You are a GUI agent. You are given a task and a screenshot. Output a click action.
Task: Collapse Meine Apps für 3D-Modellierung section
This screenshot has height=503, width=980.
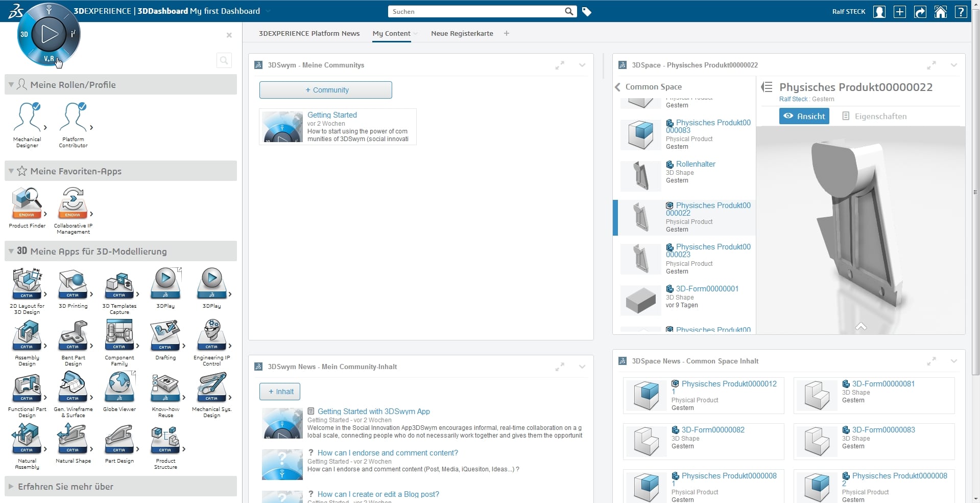pyautogui.click(x=11, y=251)
